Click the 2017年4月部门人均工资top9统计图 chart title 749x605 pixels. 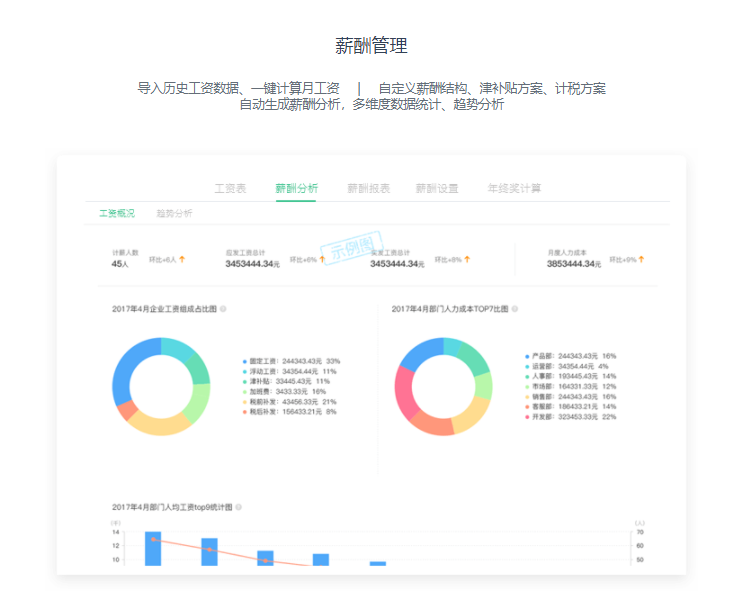click(x=172, y=507)
